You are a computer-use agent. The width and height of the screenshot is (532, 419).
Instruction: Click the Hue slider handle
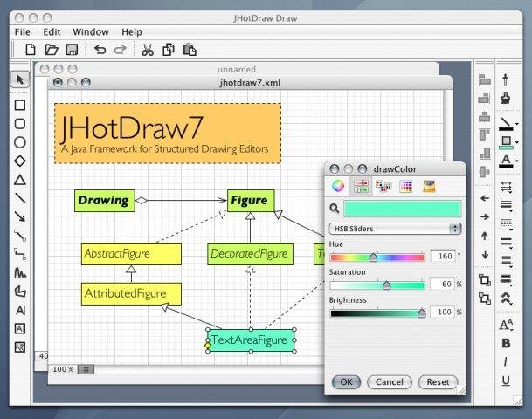[373, 258]
